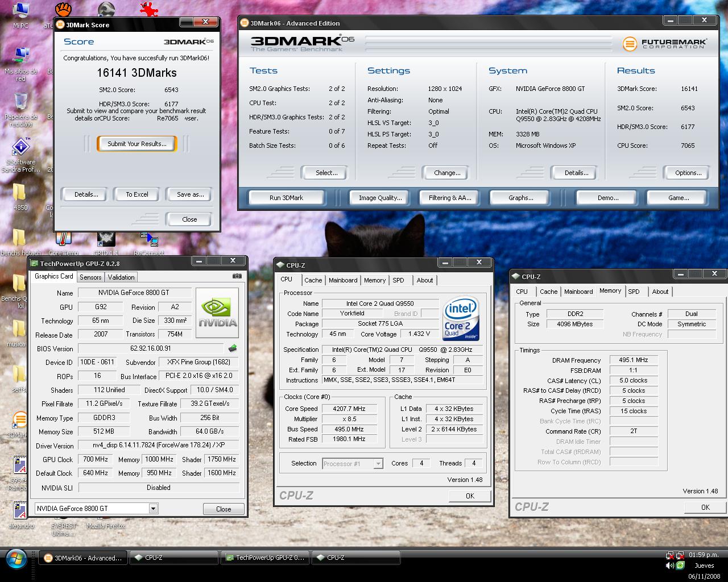Open the Windows Start orb
The width and height of the screenshot is (728, 582).
tap(16, 558)
